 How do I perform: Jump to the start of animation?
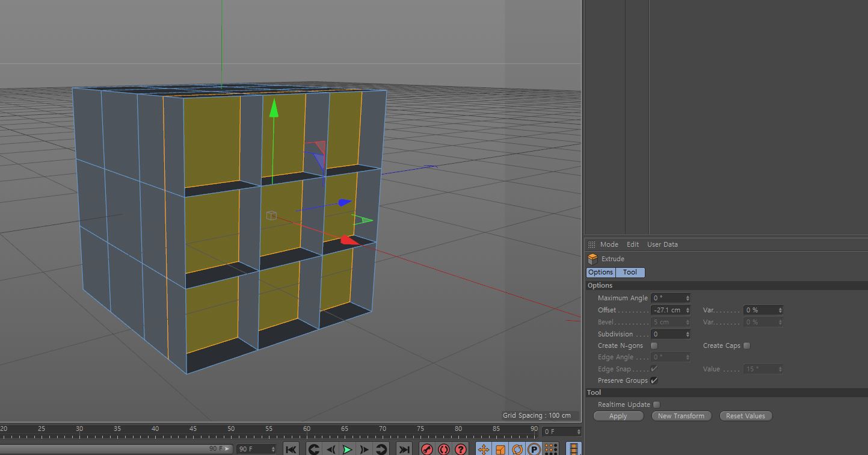pos(291,449)
